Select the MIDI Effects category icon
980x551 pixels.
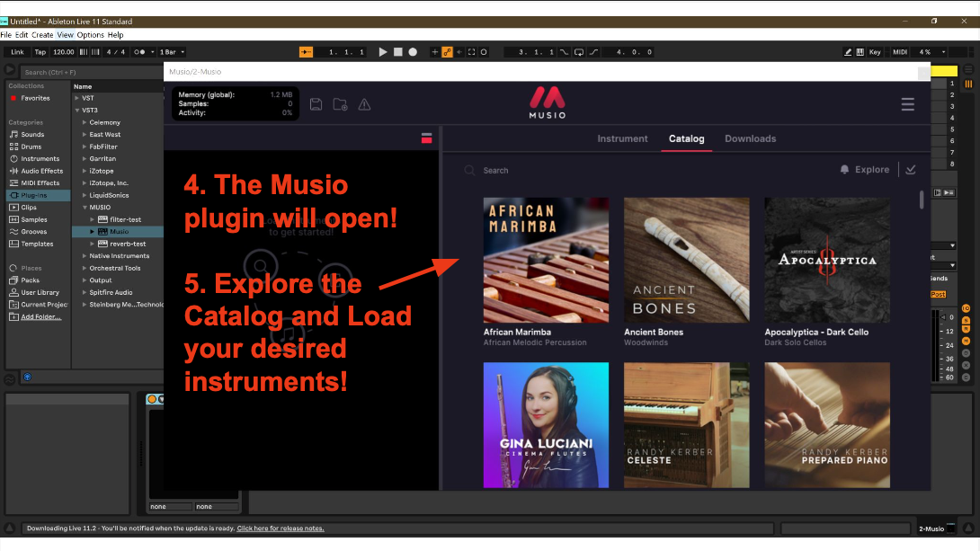13,183
